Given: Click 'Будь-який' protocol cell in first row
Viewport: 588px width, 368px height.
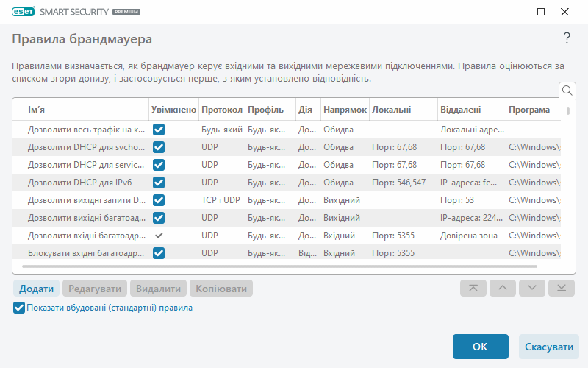Looking at the screenshot, I should click(222, 130).
